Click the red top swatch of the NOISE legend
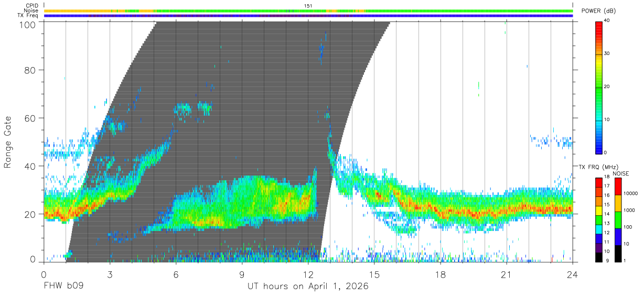 pos(618,186)
